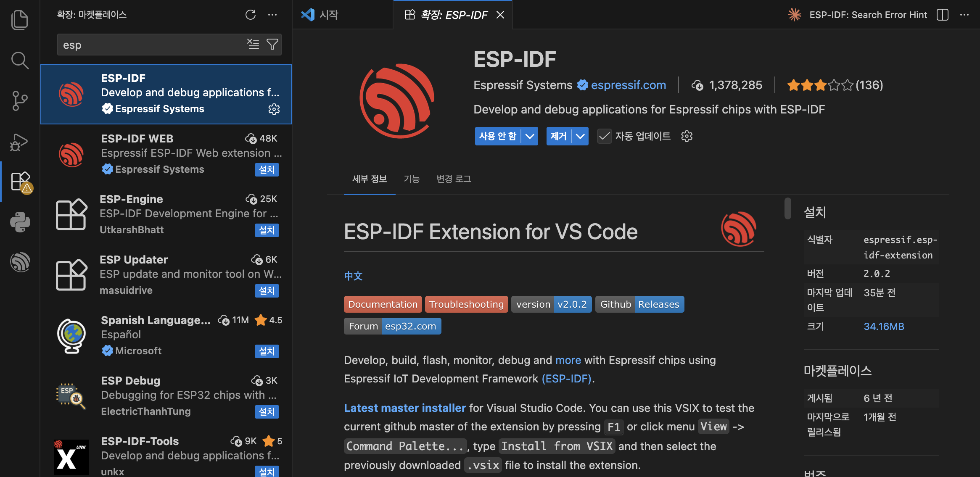Open ESP-IDF Explorer in activity bar

[x=20, y=262]
